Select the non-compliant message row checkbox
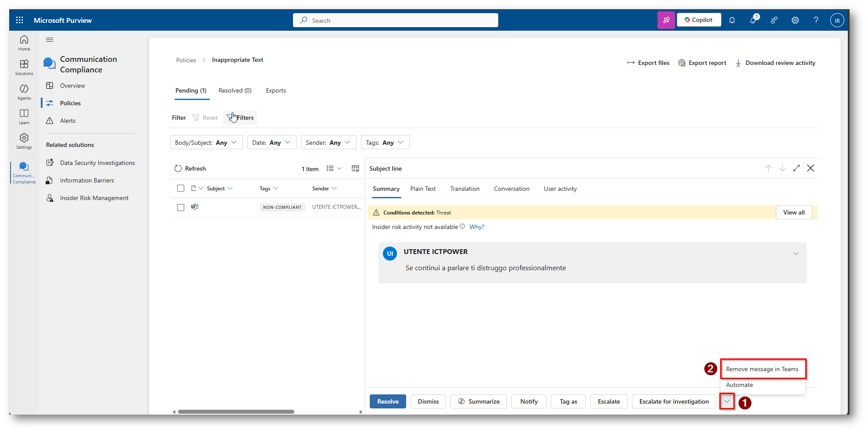The image size is (868, 433). click(x=181, y=207)
